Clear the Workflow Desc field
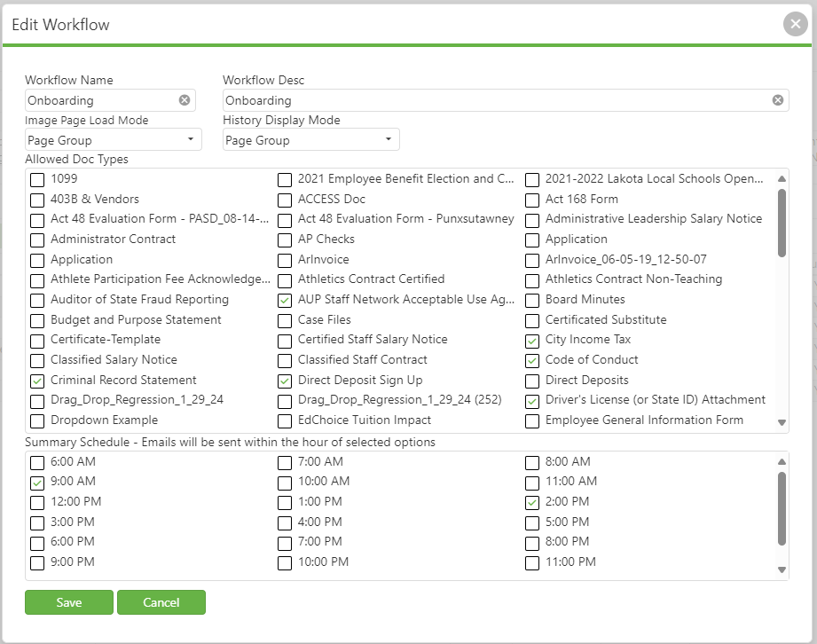 pos(777,100)
